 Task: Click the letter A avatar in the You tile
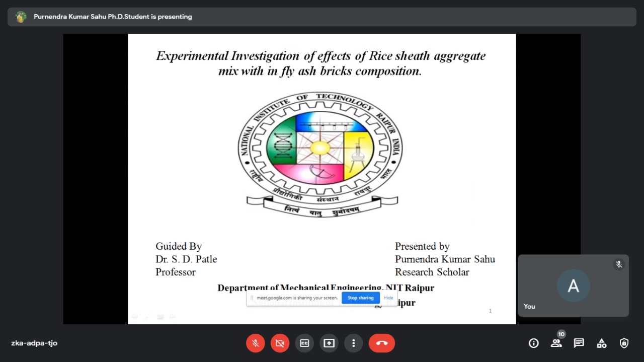(573, 285)
